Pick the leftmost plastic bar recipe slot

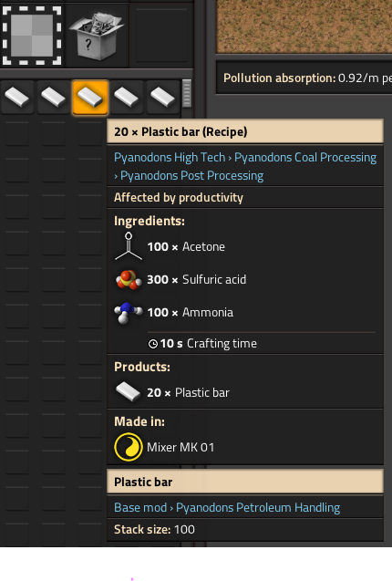click(x=17, y=98)
